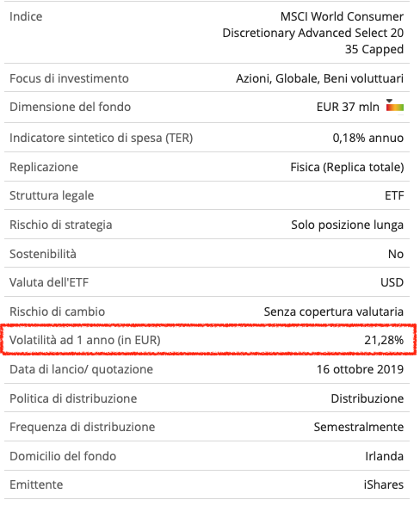Select the 16 ottobre 2019 launch date
The width and height of the screenshot is (420, 512).
tap(361, 369)
